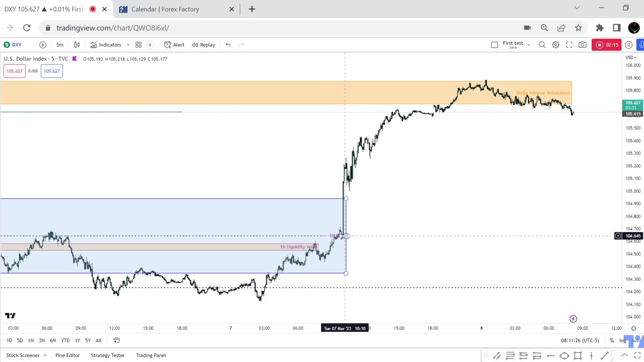
Task: Start Bar Replay mode
Action: [x=203, y=45]
